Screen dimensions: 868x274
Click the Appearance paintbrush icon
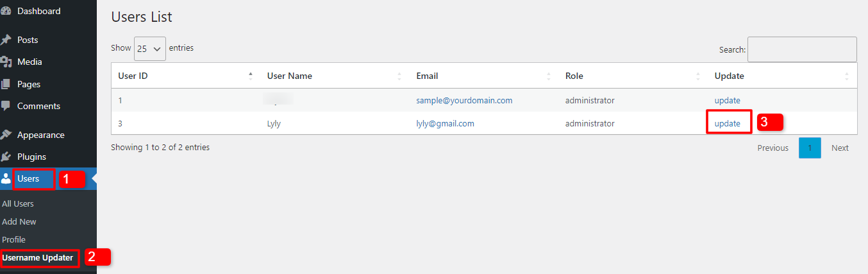point(6,135)
